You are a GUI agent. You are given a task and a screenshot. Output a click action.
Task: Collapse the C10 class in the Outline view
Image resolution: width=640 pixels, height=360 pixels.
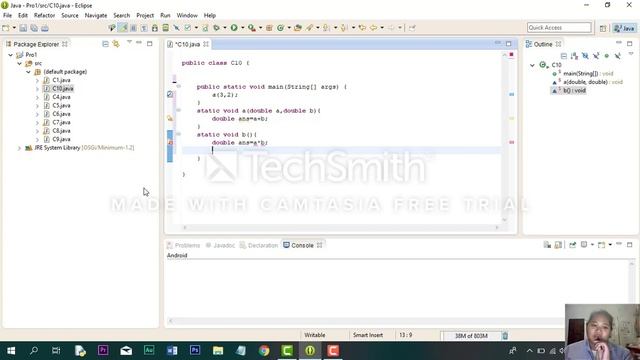click(532, 65)
